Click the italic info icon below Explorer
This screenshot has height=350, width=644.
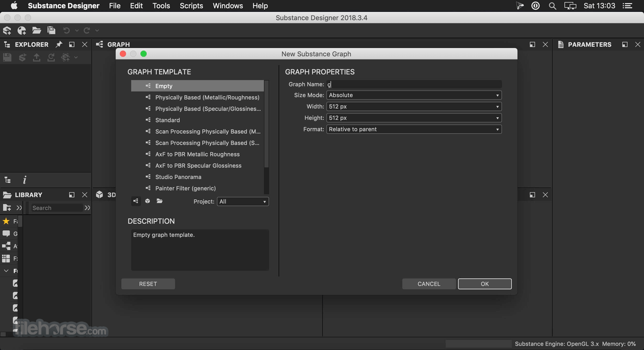tap(24, 180)
